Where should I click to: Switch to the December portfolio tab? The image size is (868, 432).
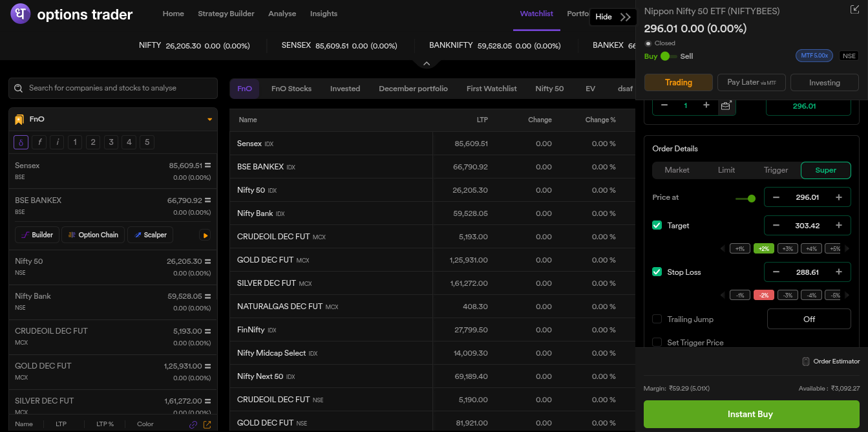pyautogui.click(x=413, y=89)
